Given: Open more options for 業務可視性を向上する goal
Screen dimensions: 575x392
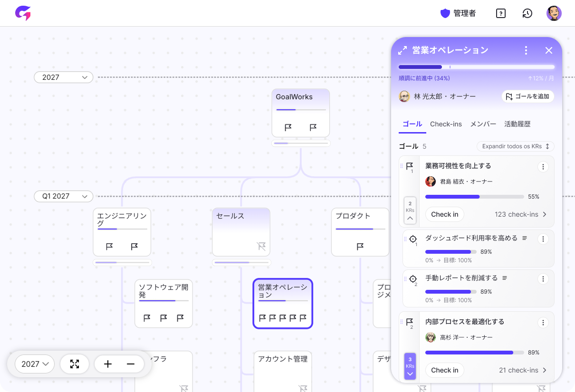Looking at the screenshot, I should 543,167.
